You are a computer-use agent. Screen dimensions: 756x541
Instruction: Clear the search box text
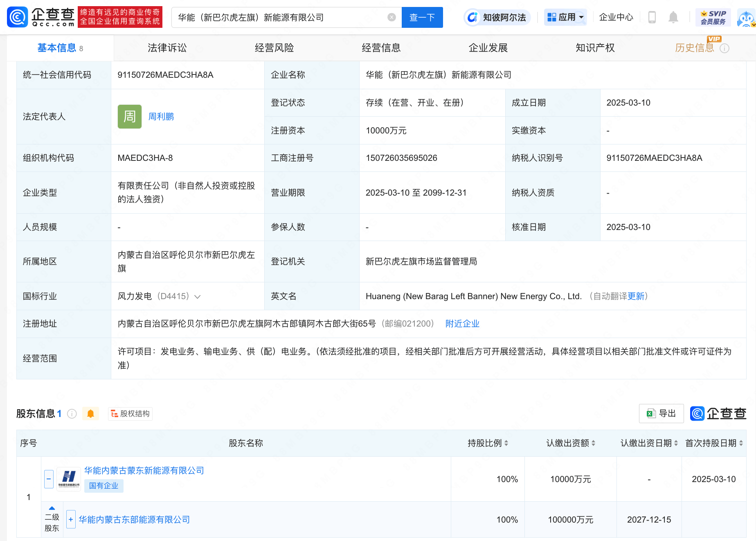pyautogui.click(x=391, y=17)
